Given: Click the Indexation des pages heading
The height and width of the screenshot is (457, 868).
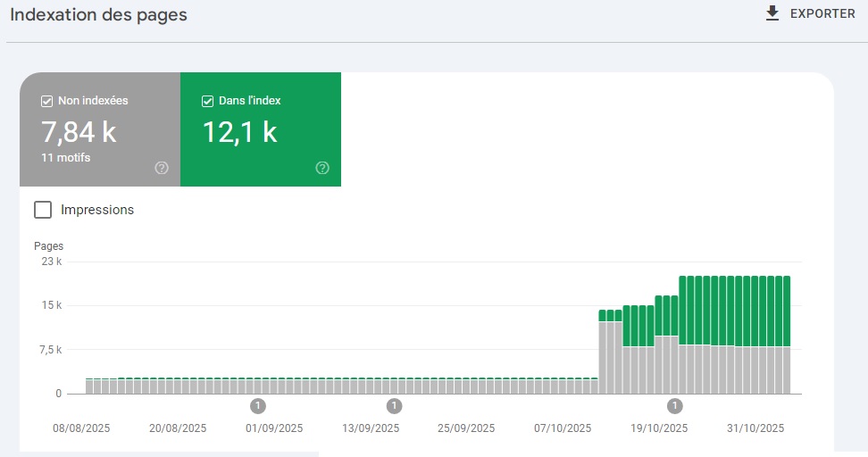Looking at the screenshot, I should click(x=98, y=15).
